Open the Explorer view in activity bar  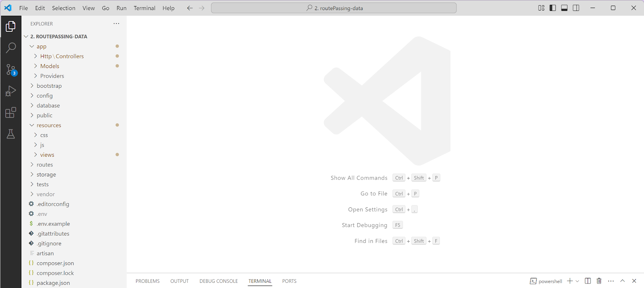11,27
